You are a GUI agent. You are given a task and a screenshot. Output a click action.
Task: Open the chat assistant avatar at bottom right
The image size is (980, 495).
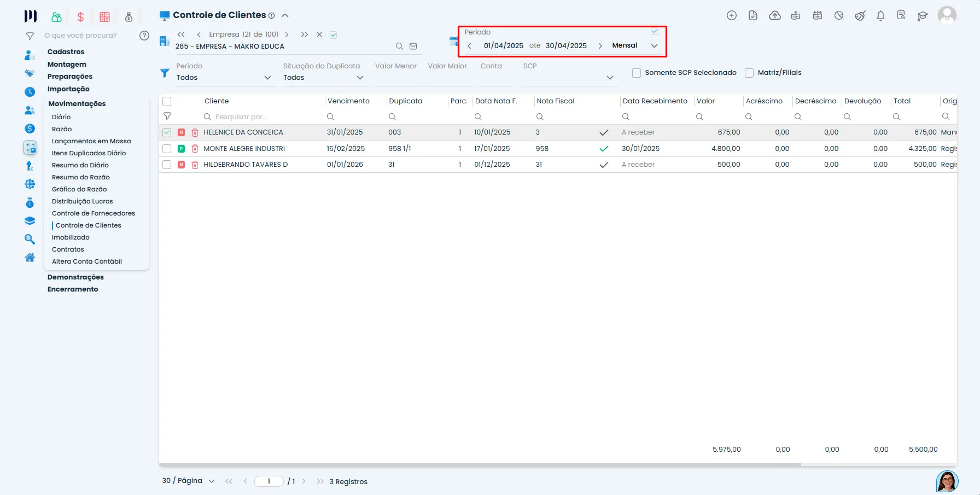(x=947, y=481)
